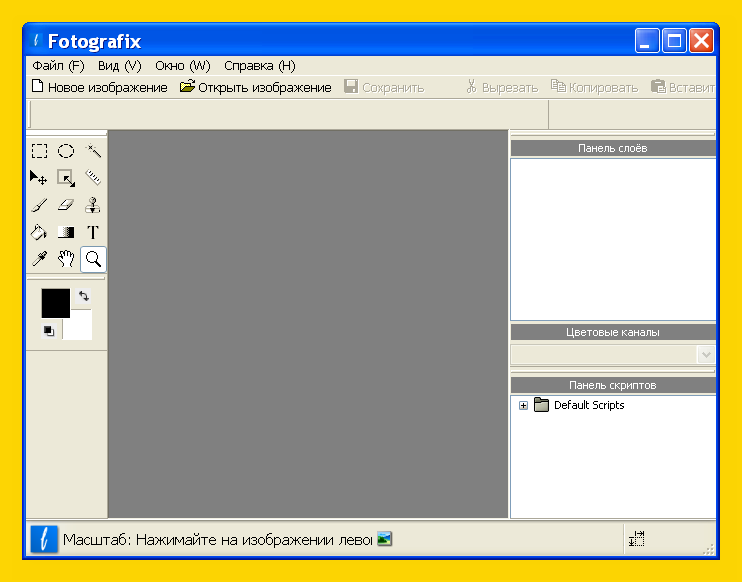Screen dimensions: 742x582
Task: Select the Default Scripts tree item
Action: (589, 406)
